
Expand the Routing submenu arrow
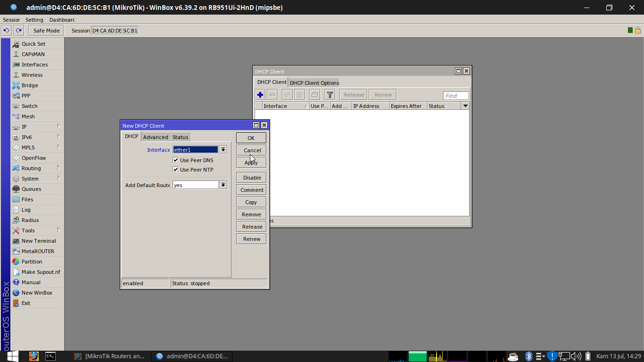59,168
